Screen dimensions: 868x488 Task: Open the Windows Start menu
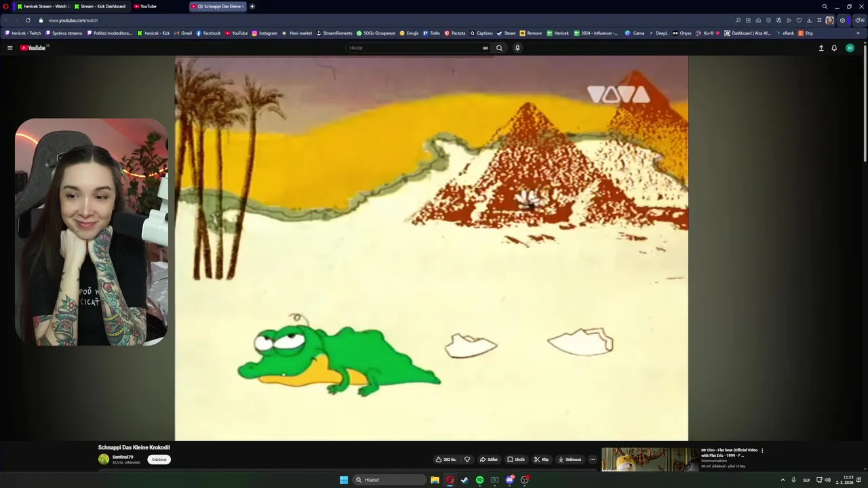pyautogui.click(x=344, y=480)
